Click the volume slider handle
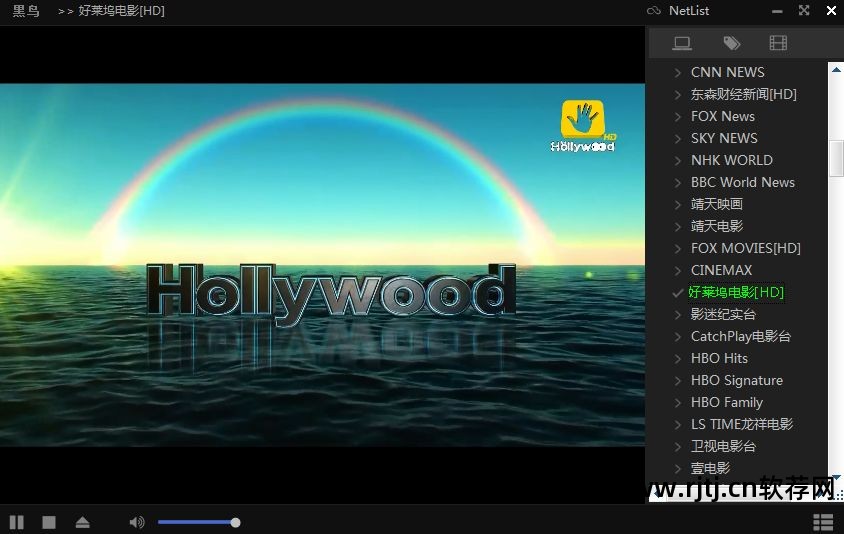The width and height of the screenshot is (844, 534). coord(235,522)
